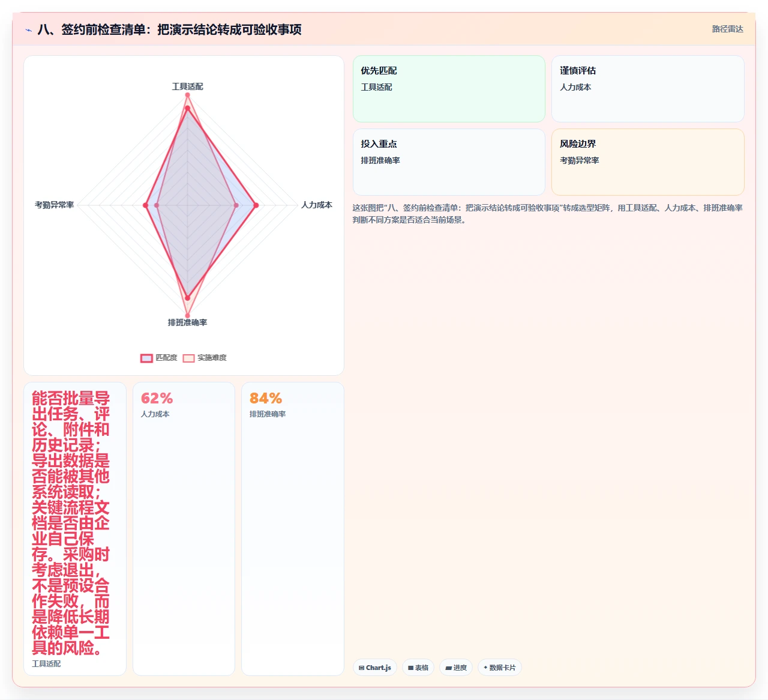Click the 62% metric value
This screenshot has width=768, height=700.
tap(157, 398)
